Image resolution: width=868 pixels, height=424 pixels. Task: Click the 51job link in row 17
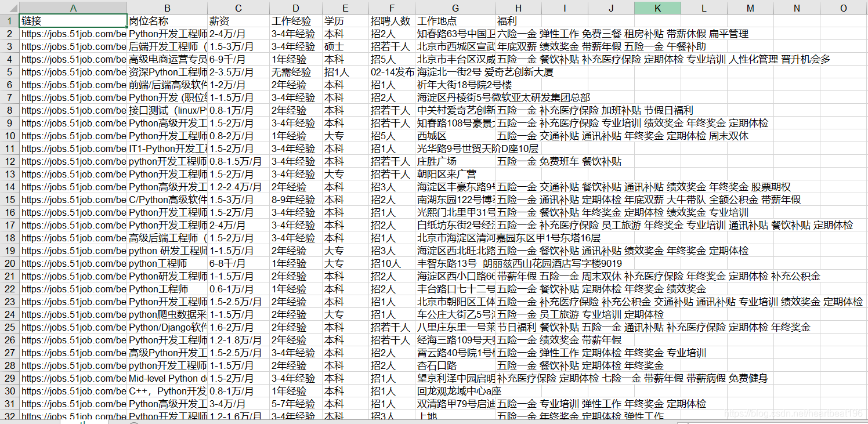[x=73, y=225]
